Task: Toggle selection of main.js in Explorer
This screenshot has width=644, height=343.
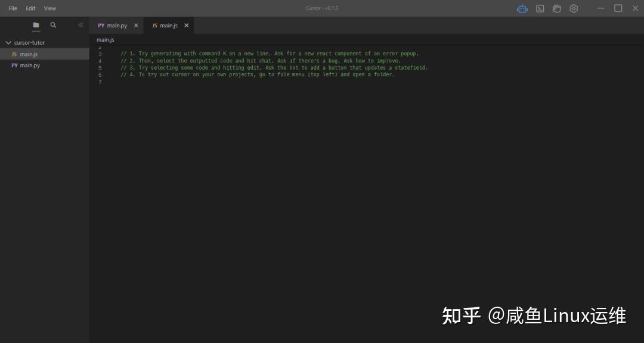Action: click(28, 54)
